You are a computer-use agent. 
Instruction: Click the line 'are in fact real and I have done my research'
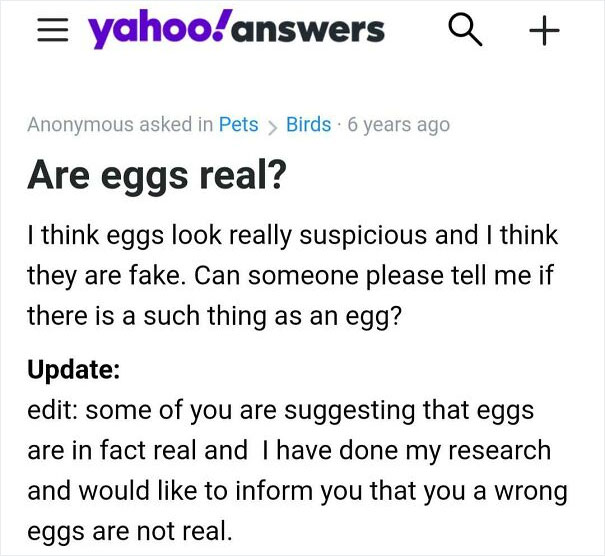[x=288, y=450]
